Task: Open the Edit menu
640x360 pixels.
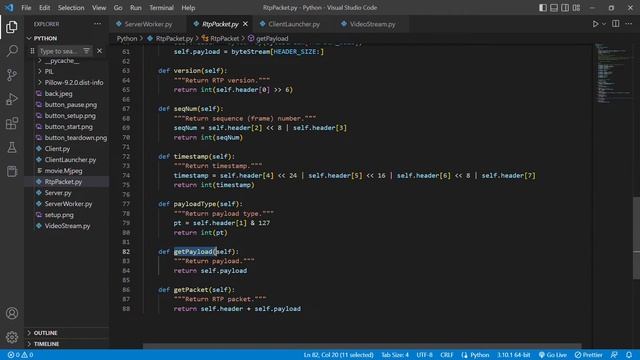Action: tap(44, 8)
